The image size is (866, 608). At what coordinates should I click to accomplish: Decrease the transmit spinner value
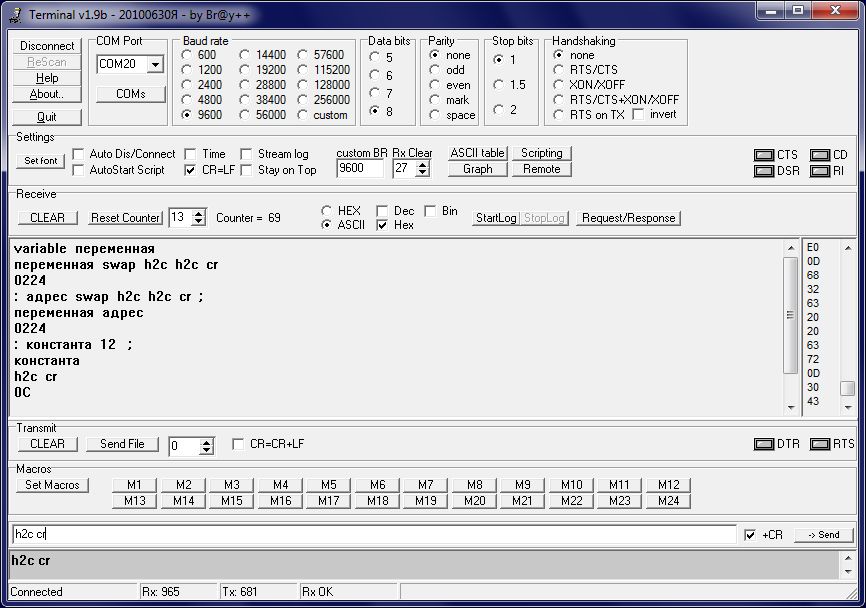[x=207, y=450]
